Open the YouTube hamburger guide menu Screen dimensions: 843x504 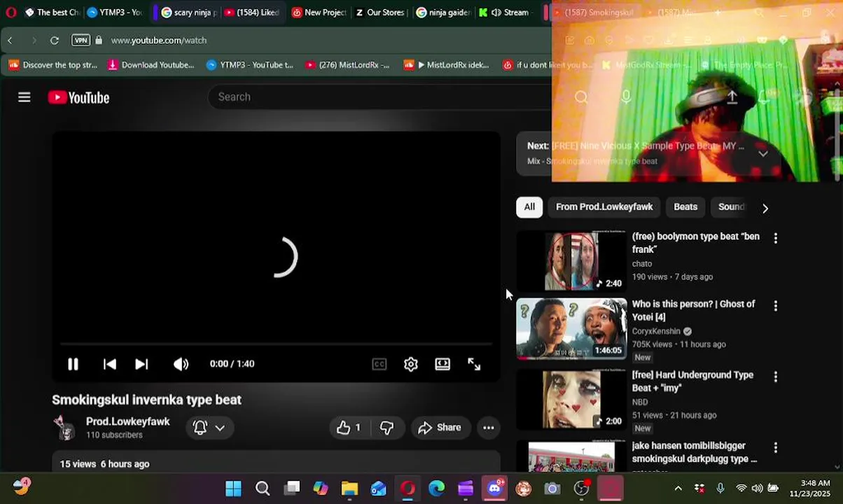pos(25,97)
